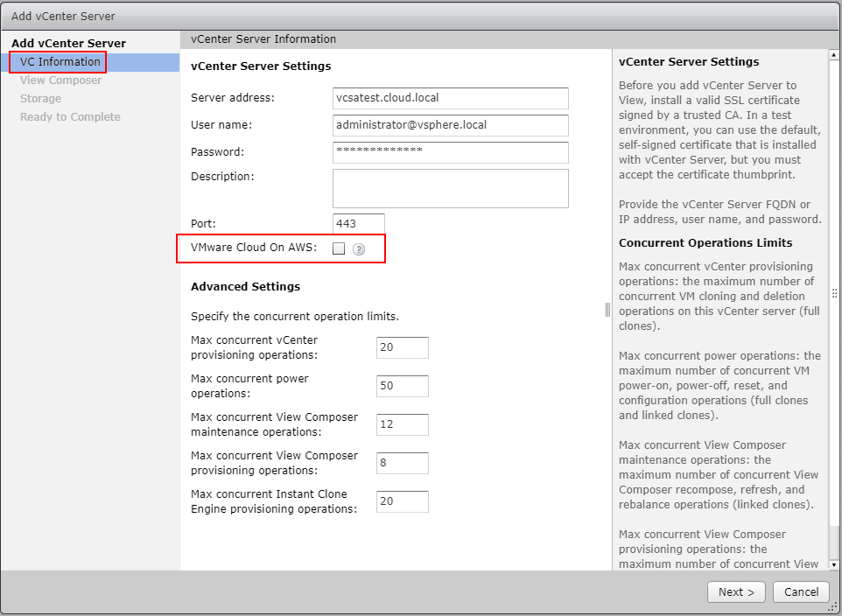The image size is (842, 616).
Task: Click the View Composer provisioning operations field
Action: 402,463
